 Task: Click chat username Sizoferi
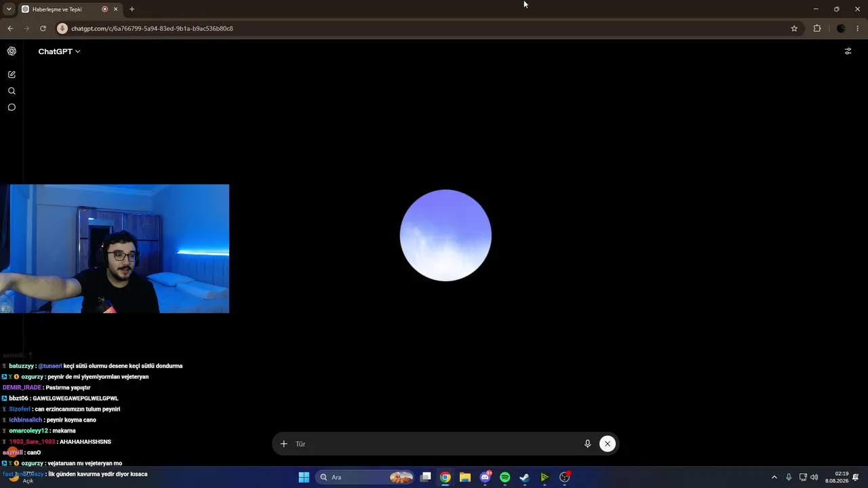(x=20, y=409)
